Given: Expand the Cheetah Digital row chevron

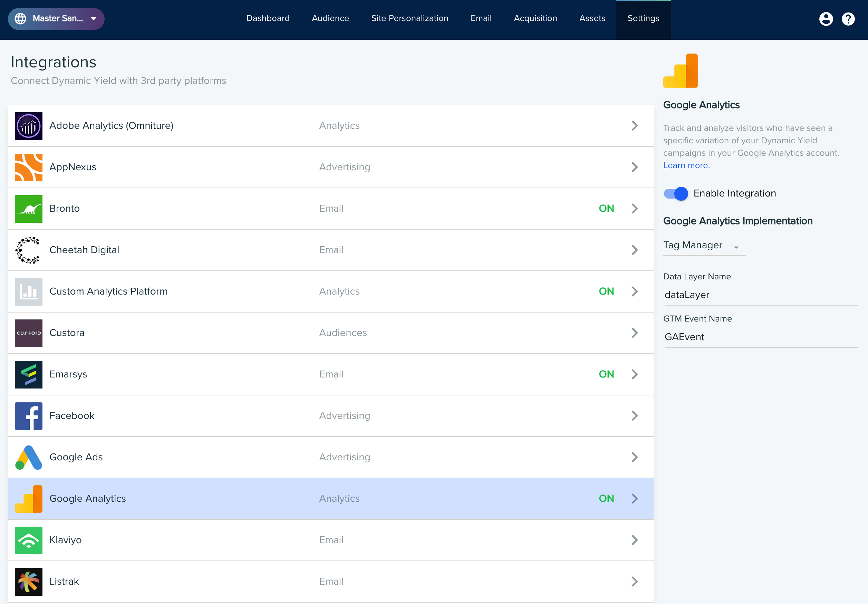Looking at the screenshot, I should point(634,250).
